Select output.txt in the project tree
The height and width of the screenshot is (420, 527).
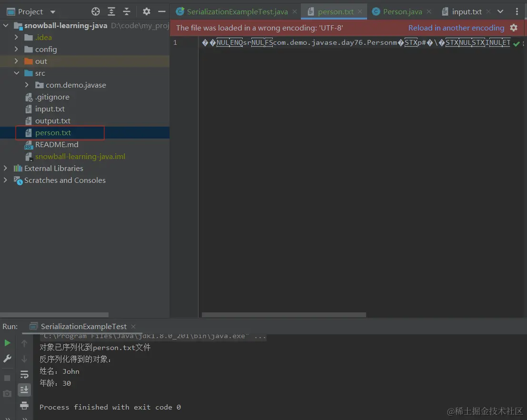[x=53, y=121]
